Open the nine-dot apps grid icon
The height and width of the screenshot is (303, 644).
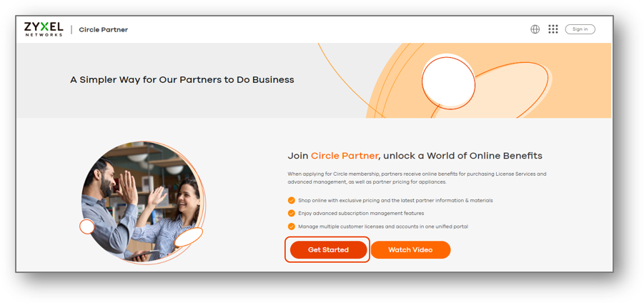553,29
